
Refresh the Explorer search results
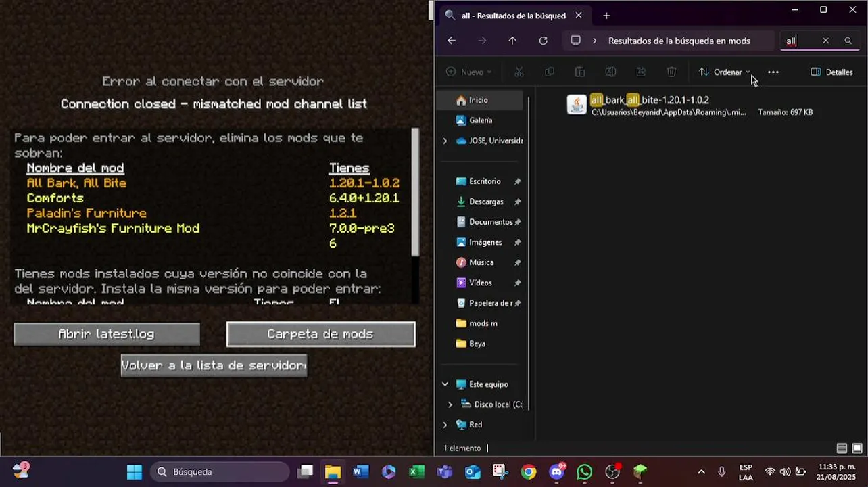pyautogui.click(x=543, y=41)
